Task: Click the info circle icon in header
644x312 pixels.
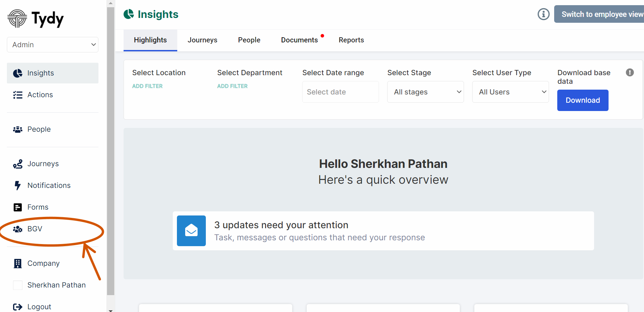Action: (543, 14)
